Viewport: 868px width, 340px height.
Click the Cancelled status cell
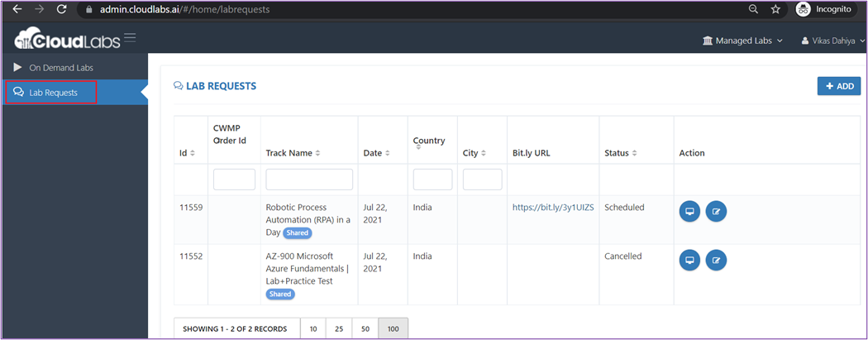622,256
